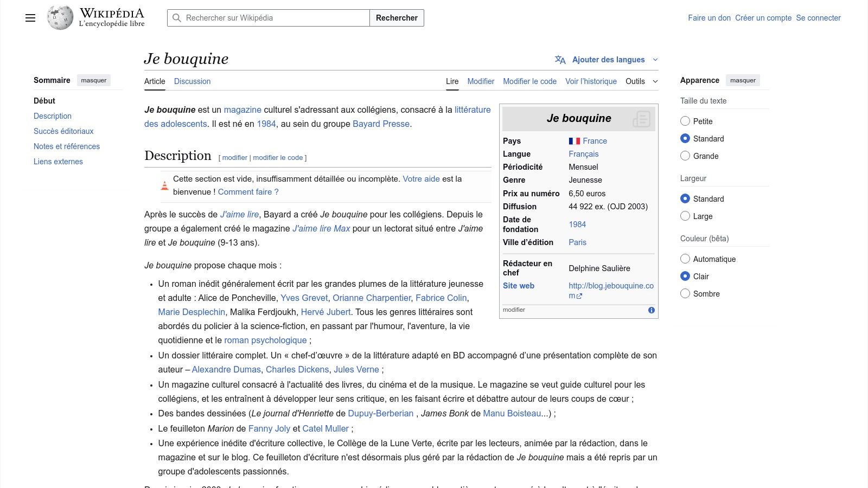
Task: Select Large width option
Action: tap(685, 216)
